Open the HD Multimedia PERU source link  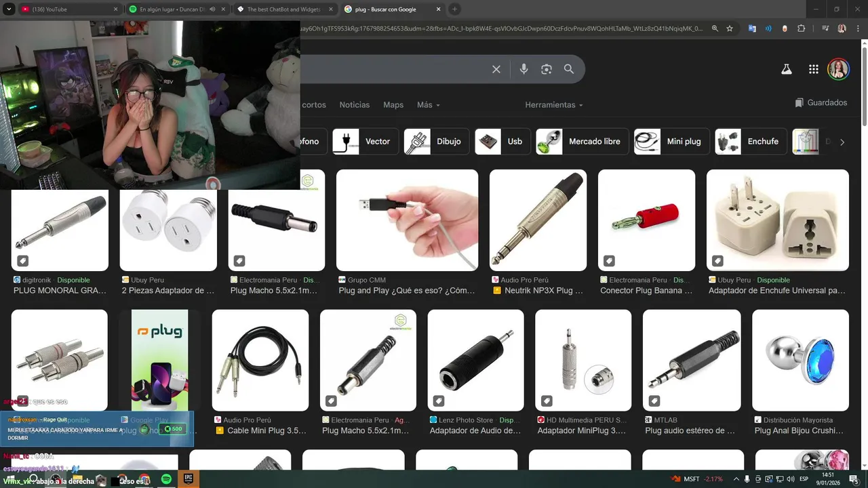point(582,420)
